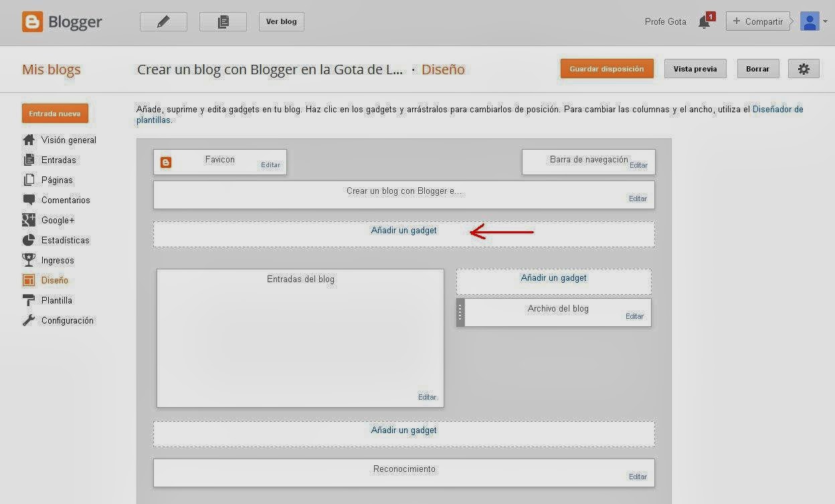835x504 pixels.
Task: Click Editar on Reconocimiento gadget
Action: click(x=638, y=477)
